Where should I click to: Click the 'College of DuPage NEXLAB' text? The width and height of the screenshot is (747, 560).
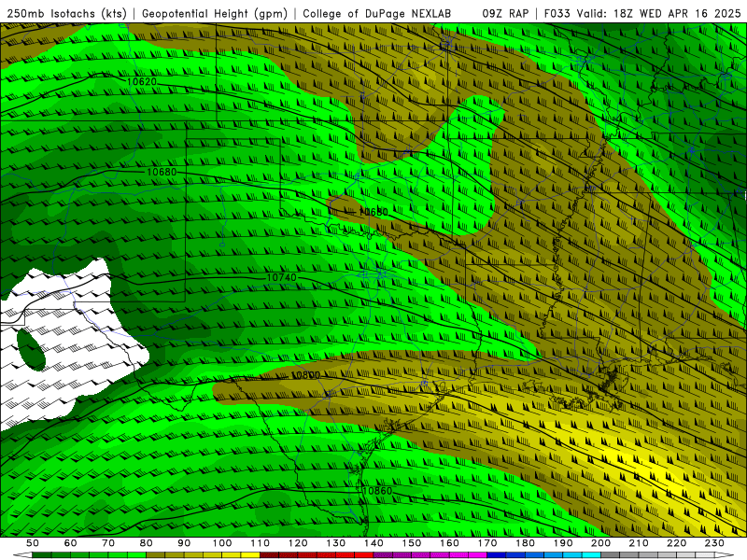[x=377, y=13]
